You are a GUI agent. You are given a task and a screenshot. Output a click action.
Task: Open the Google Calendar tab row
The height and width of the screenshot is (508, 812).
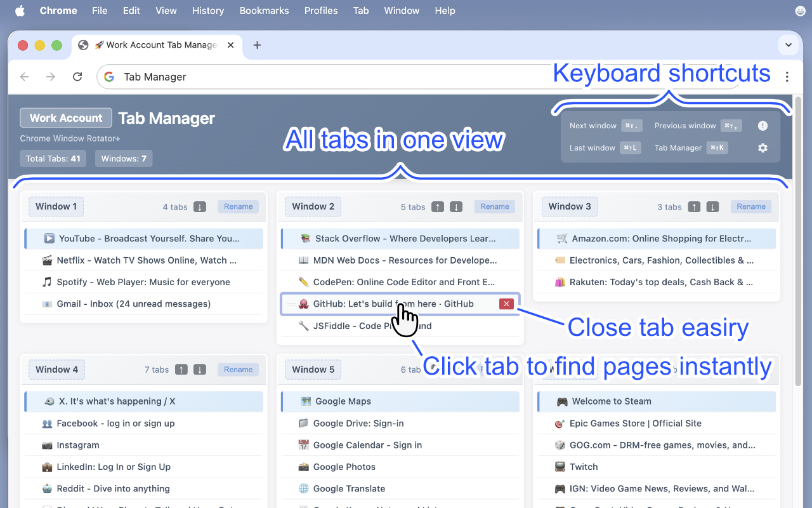[x=400, y=445]
